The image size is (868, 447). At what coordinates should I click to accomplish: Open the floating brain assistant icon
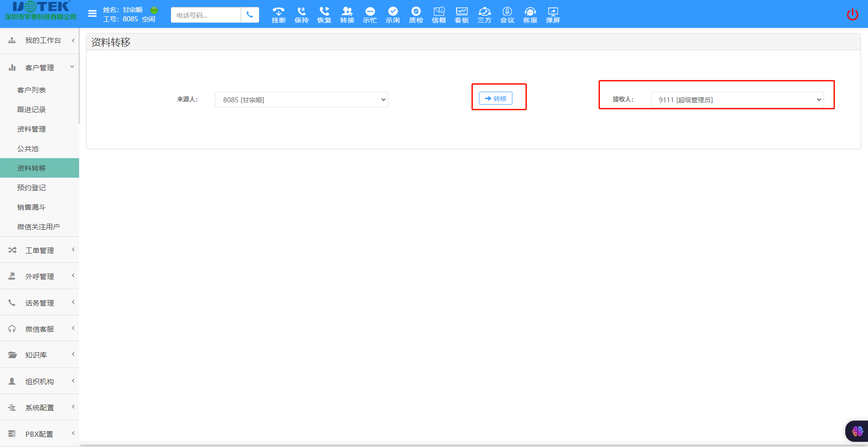click(x=857, y=431)
